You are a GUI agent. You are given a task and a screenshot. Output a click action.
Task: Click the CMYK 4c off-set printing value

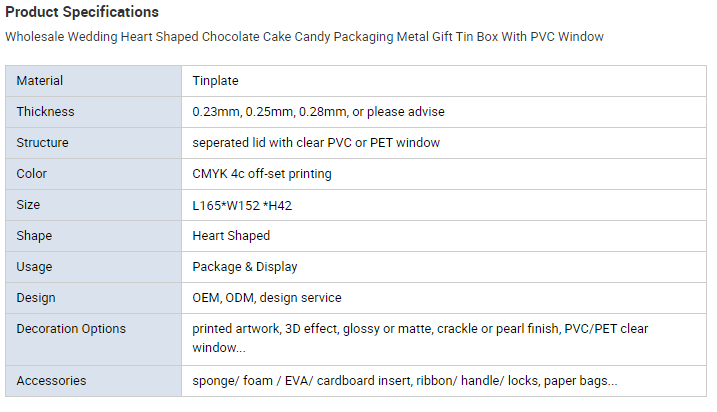tap(262, 174)
